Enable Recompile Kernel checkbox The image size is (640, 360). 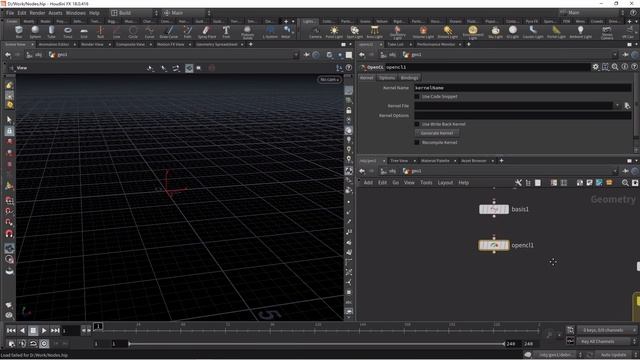pos(417,142)
